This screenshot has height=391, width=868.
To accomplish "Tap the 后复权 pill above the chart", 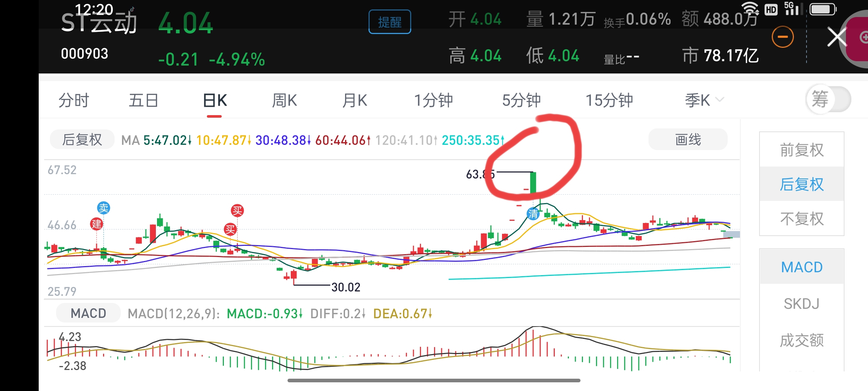I will (82, 139).
